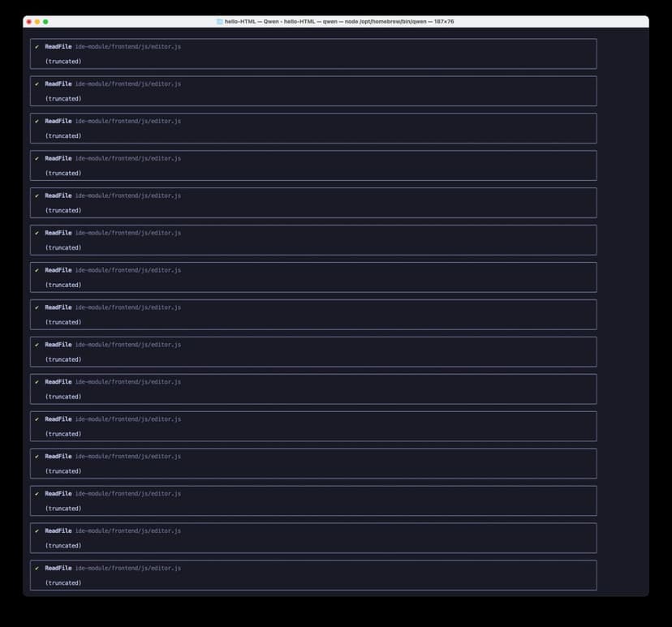The width and height of the screenshot is (672, 627).
Task: Expand the truncated result in the eighth entry
Action: pos(63,321)
